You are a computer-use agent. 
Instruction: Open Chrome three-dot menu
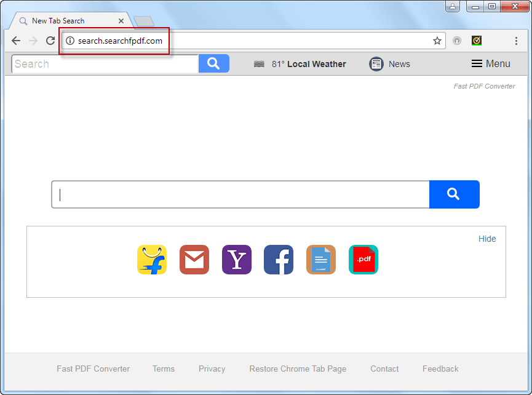click(x=516, y=41)
